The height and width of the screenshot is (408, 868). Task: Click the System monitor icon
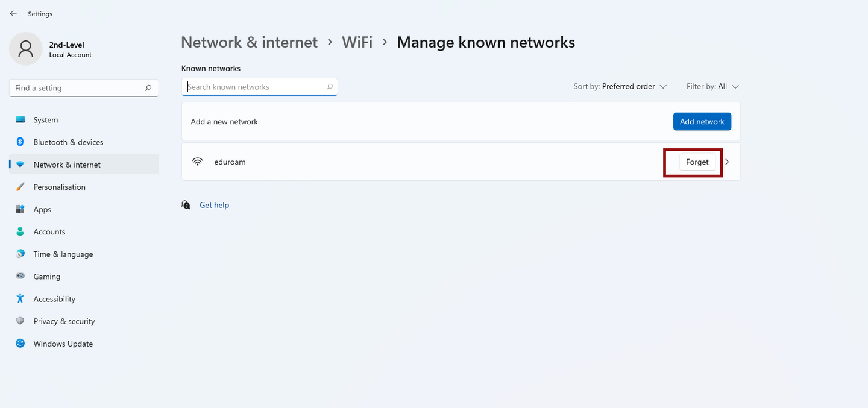tap(20, 120)
